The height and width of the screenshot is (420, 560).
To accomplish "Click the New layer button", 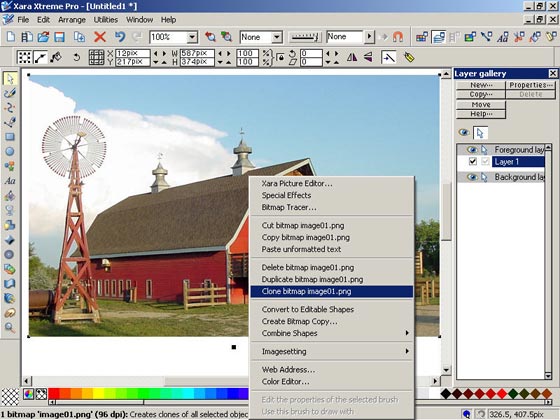I will pos(481,85).
